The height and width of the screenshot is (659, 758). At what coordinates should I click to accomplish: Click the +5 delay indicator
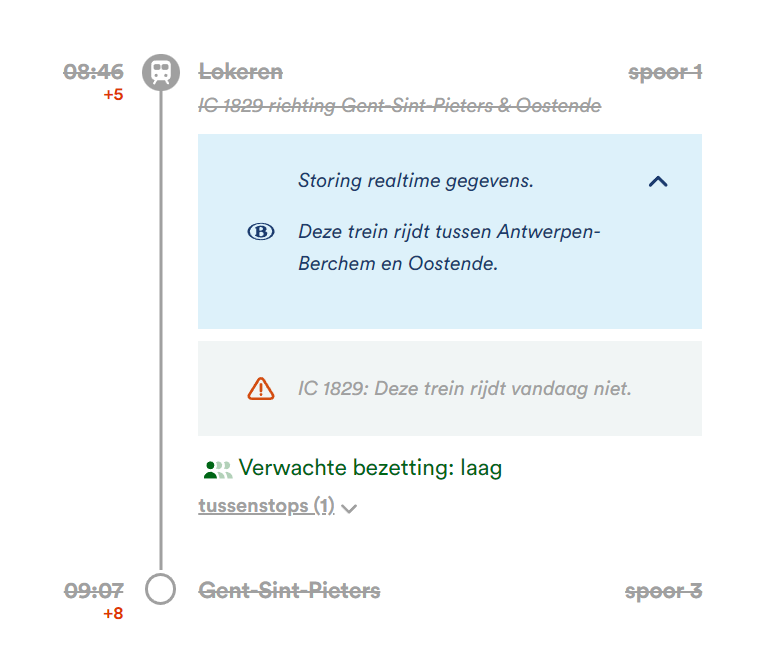pos(113,95)
